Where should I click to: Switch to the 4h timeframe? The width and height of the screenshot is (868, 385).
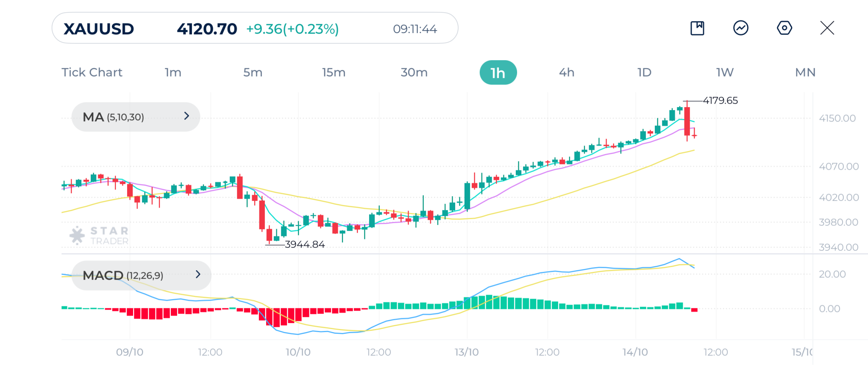567,72
